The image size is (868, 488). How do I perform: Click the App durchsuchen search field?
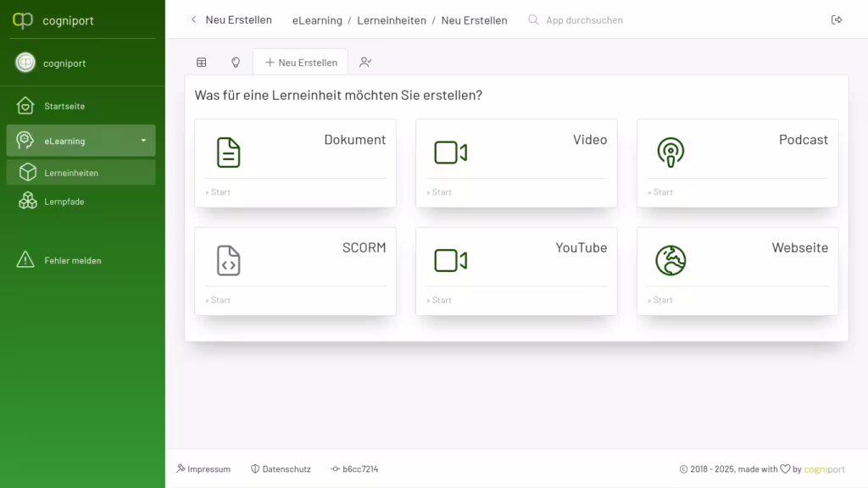coord(584,19)
